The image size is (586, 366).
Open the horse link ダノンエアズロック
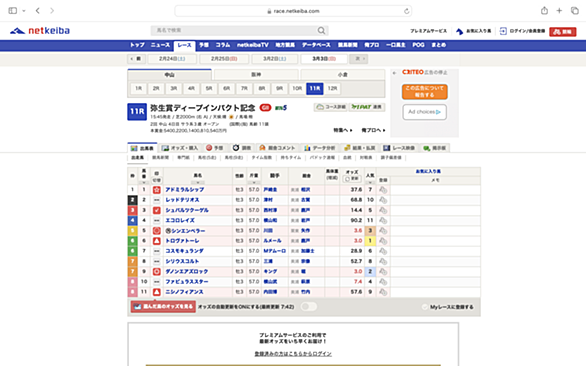(186, 271)
